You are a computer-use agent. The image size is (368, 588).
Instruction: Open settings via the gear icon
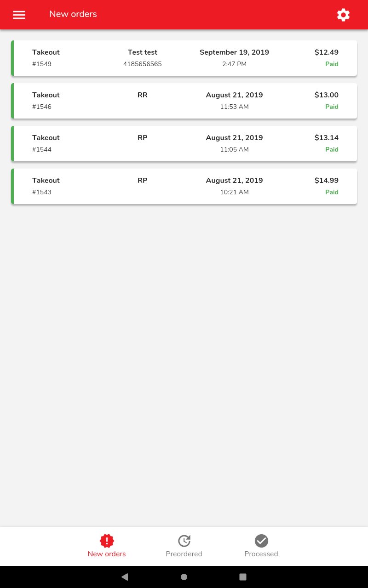pos(343,15)
